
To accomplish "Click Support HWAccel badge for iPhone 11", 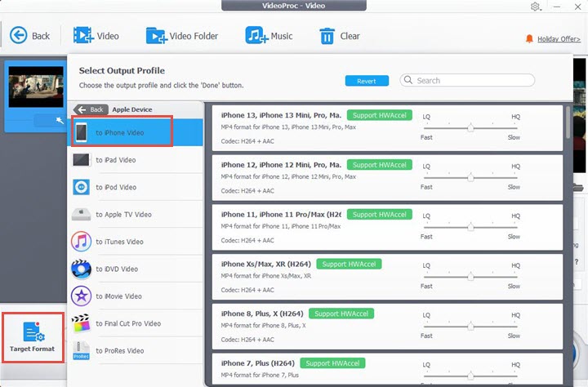I will click(380, 214).
